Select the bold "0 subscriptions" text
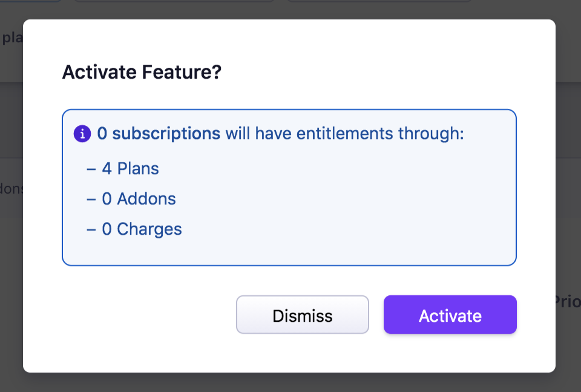The height and width of the screenshot is (392, 581). [159, 134]
